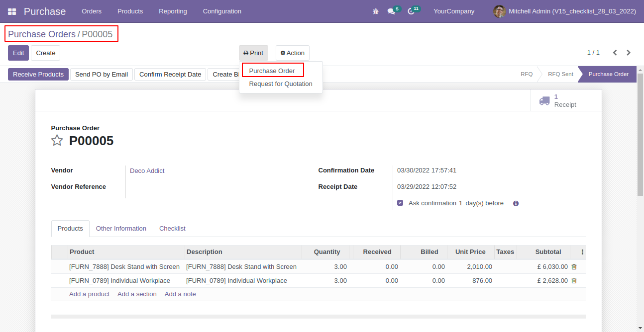Click Add a product link
This screenshot has height=332, width=644.
(89, 294)
